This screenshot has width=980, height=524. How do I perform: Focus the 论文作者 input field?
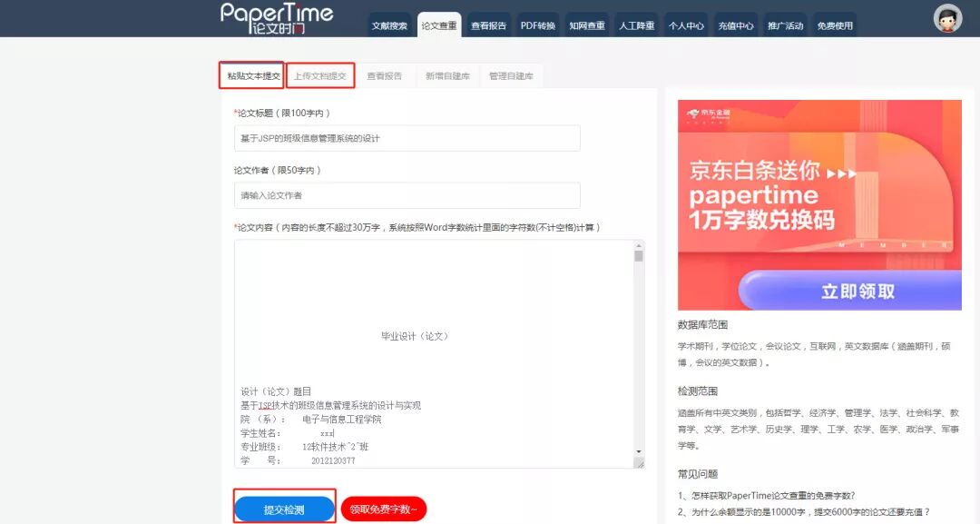click(x=407, y=195)
